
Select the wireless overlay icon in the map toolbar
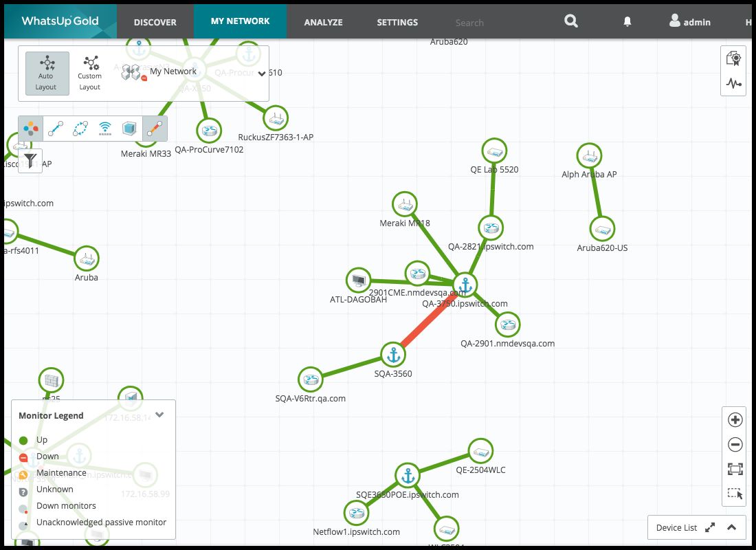pyautogui.click(x=104, y=128)
